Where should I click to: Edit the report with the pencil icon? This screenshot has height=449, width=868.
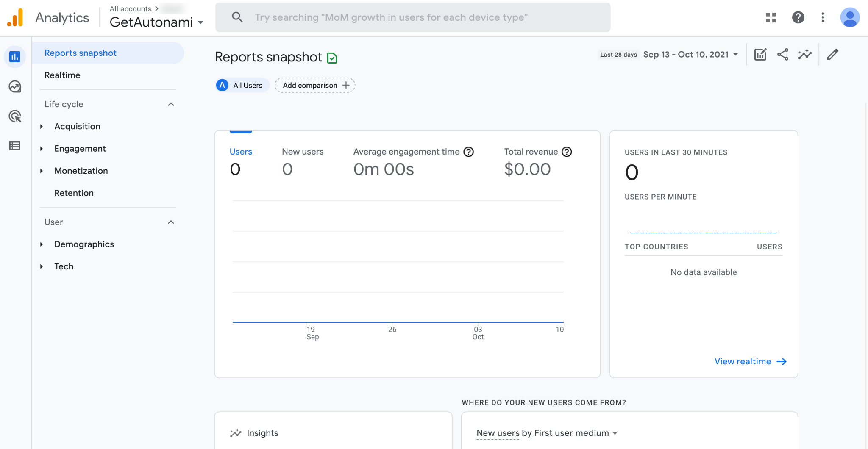833,54
